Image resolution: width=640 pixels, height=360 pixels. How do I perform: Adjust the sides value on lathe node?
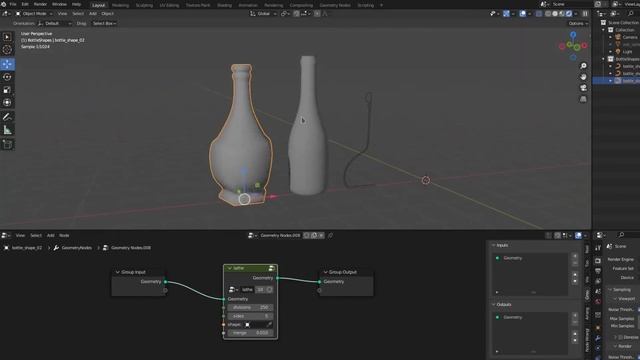point(250,316)
